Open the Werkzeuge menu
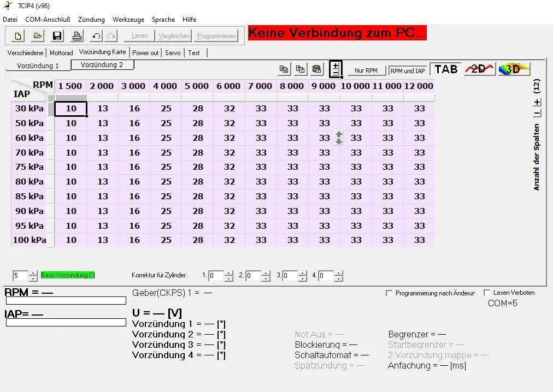 pos(128,20)
